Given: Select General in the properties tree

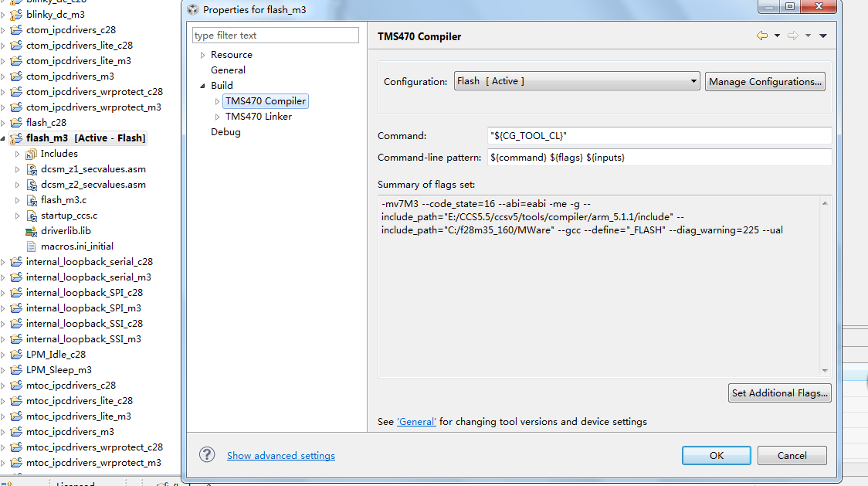Looking at the screenshot, I should point(228,70).
